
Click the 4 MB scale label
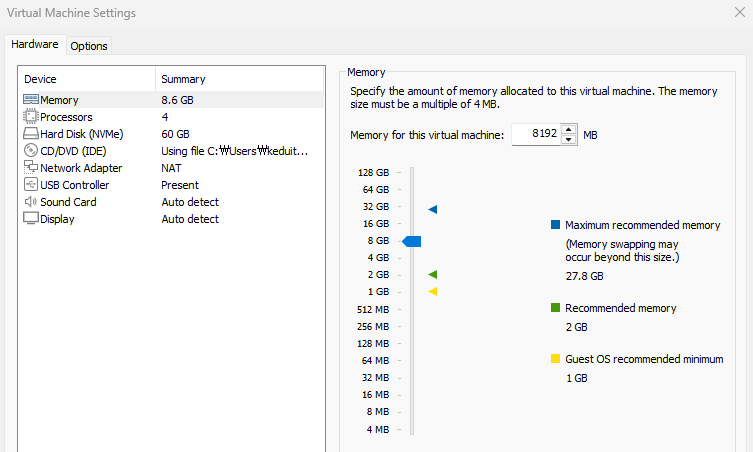[377, 429]
